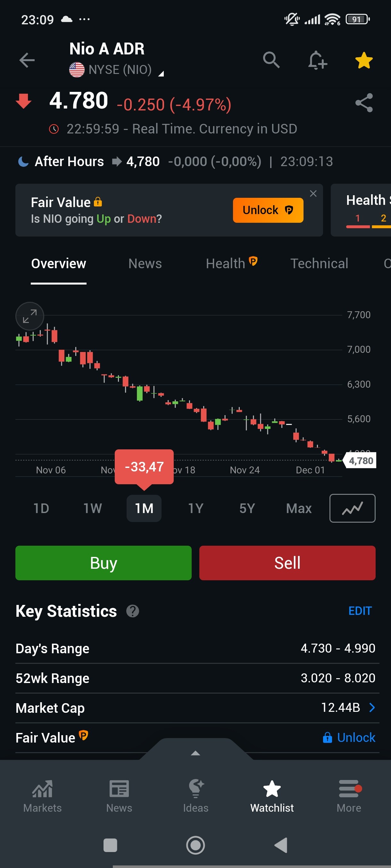This screenshot has width=391, height=868.
Task: Toggle the yellow watchlist star
Action: [x=364, y=60]
